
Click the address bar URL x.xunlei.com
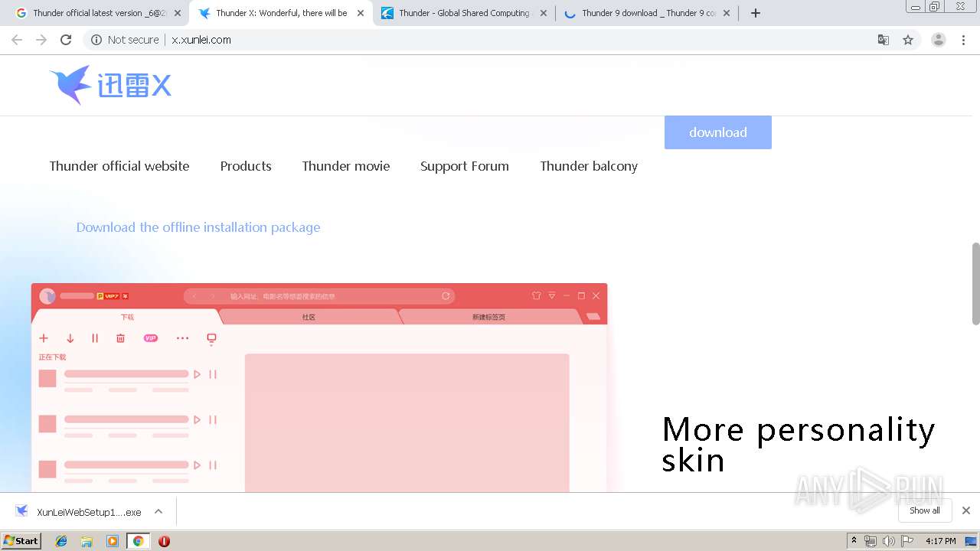point(201,40)
